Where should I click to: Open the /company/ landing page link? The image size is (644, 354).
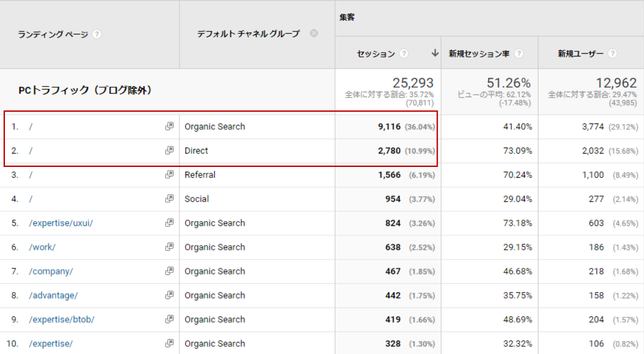coord(51,272)
